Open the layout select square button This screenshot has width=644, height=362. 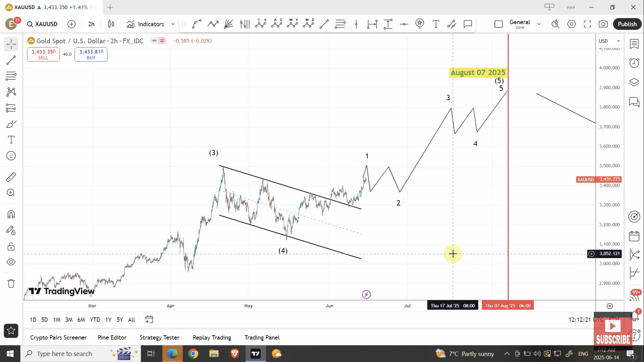tap(499, 24)
